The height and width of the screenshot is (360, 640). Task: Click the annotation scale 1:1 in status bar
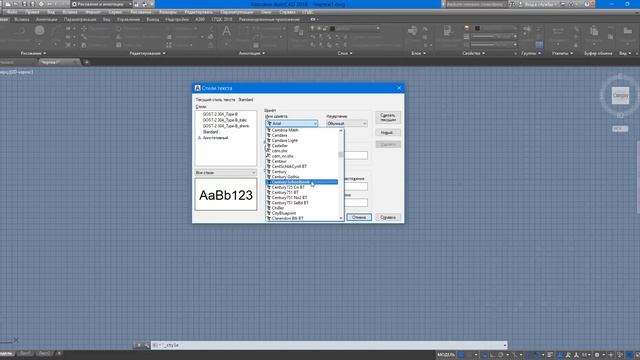click(585, 355)
